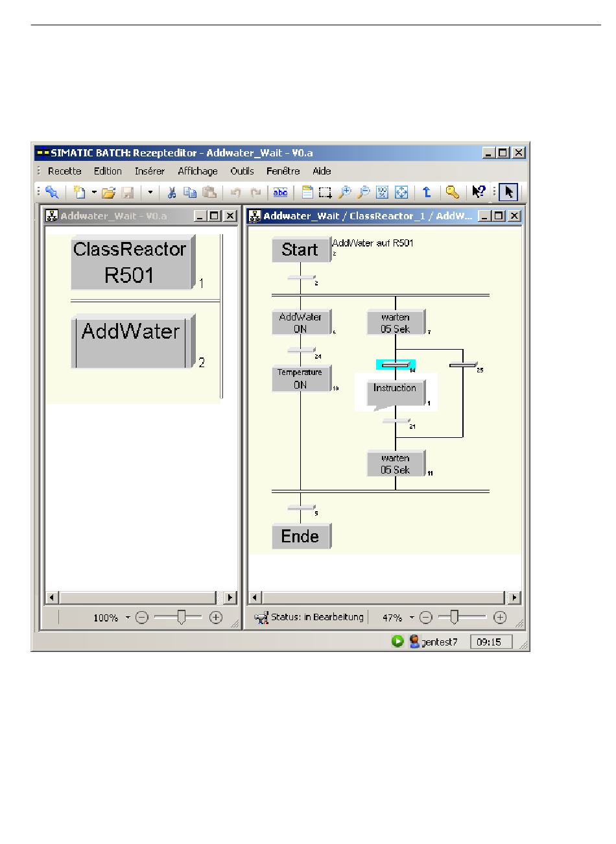Create a new recipe with New icon
The width and height of the screenshot is (616, 844).
click(79, 192)
